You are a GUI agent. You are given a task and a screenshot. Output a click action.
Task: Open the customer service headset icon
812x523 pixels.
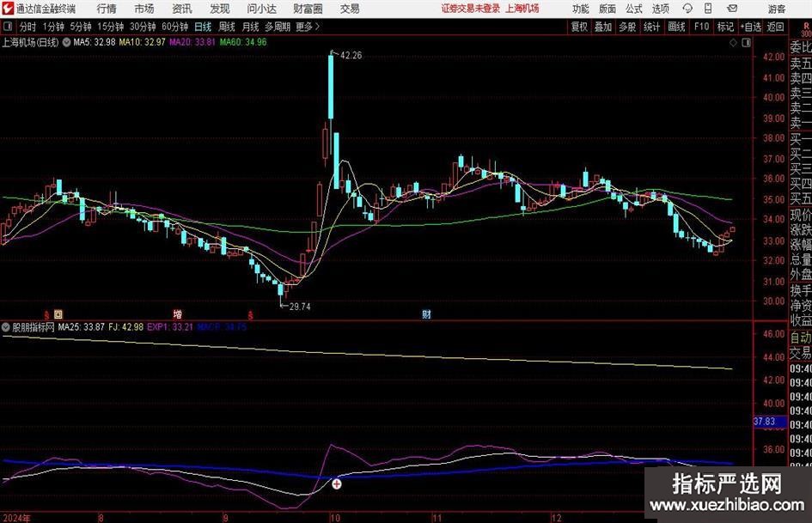[x=687, y=9]
